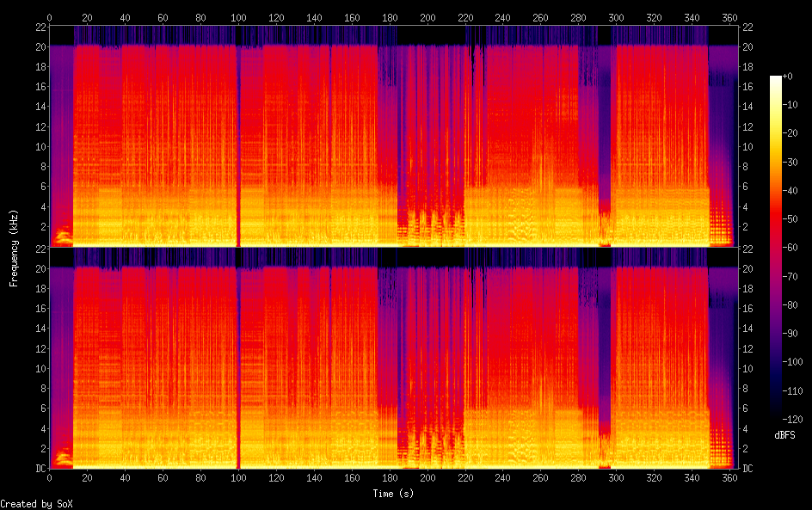812x510 pixels.
Task: Click lower channel '14' on left frequency axis
Action: click(x=40, y=329)
